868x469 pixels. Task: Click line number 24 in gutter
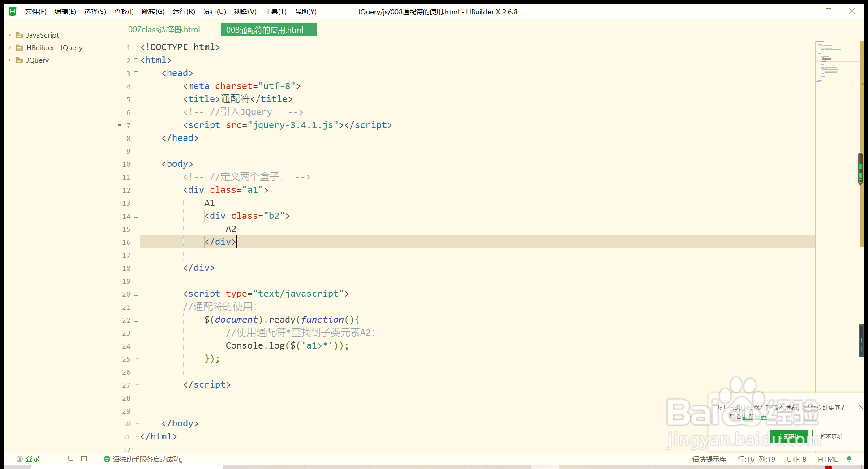coord(126,346)
